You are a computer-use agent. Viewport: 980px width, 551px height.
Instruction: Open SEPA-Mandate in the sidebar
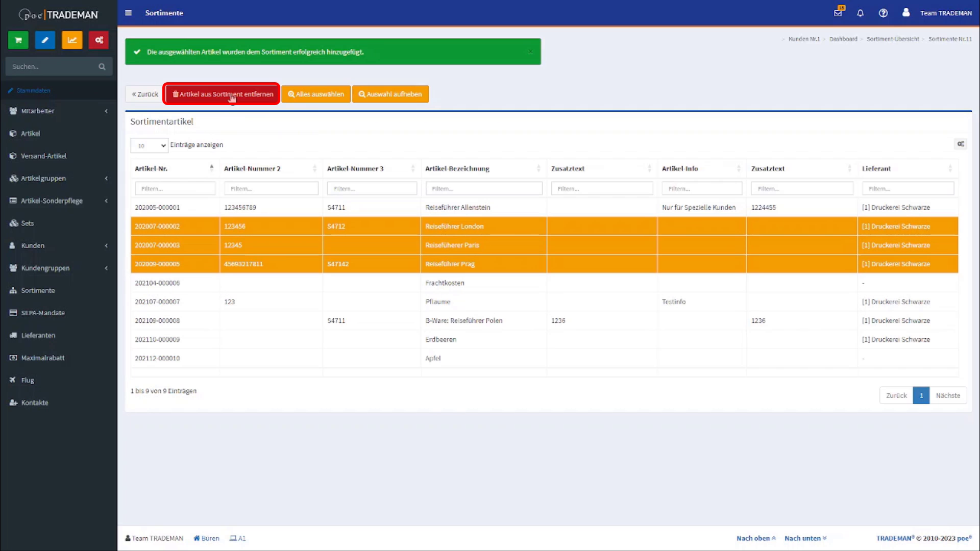pyautogui.click(x=59, y=313)
